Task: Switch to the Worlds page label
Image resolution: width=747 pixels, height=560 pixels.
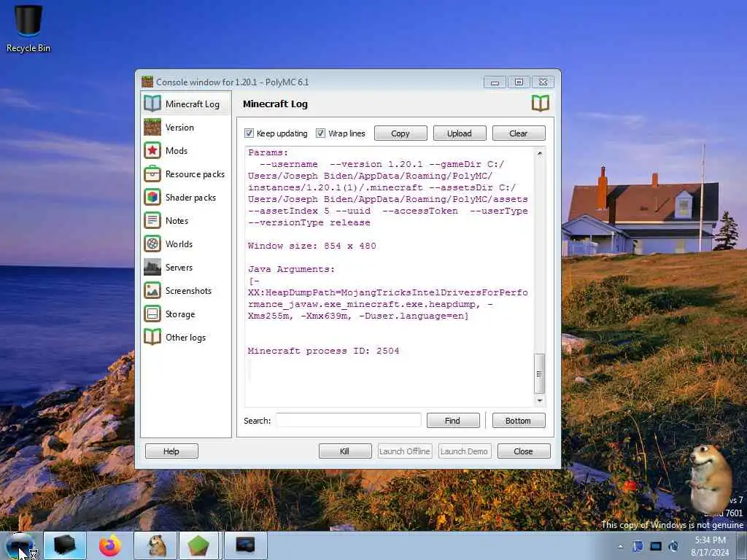Action: click(179, 244)
